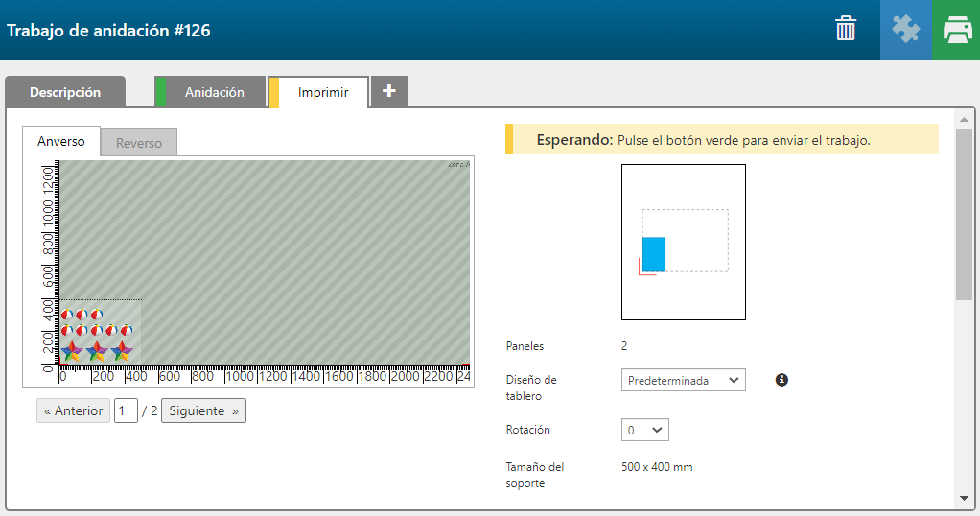This screenshot has width=980, height=516.
Task: Select the blue panel in the board thumbnail
Action: pos(653,254)
